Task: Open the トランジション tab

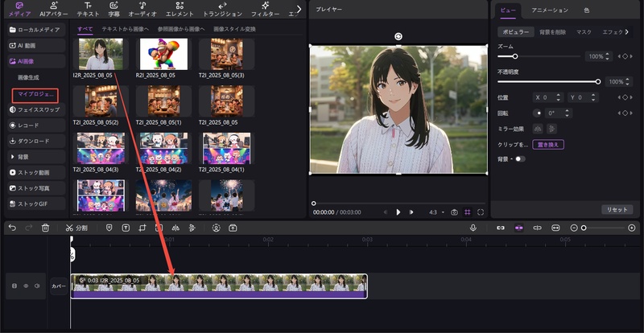Action: point(223,10)
